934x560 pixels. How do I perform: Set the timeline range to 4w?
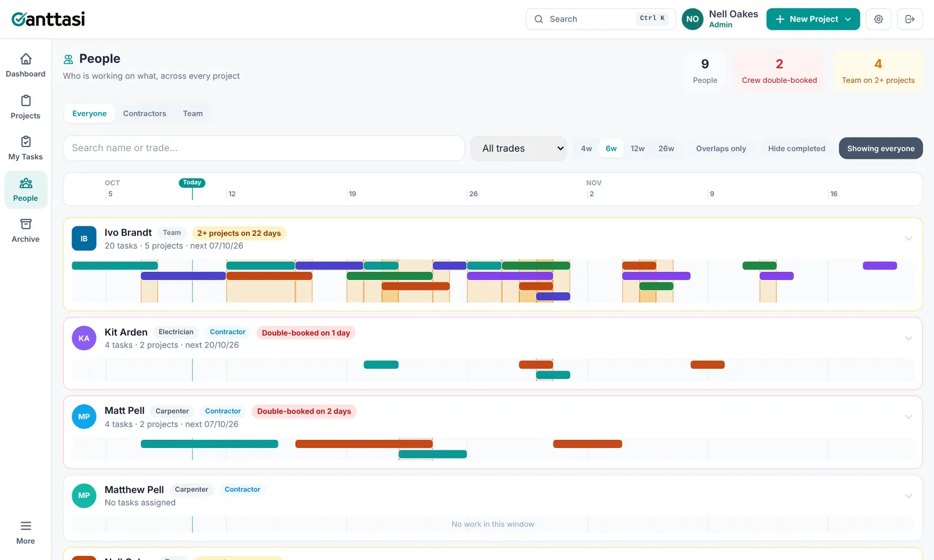pyautogui.click(x=587, y=149)
